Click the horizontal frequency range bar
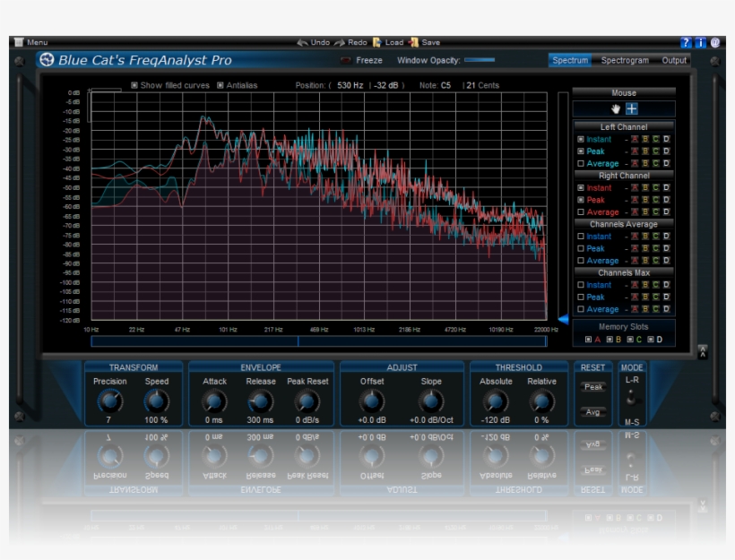 (319, 341)
